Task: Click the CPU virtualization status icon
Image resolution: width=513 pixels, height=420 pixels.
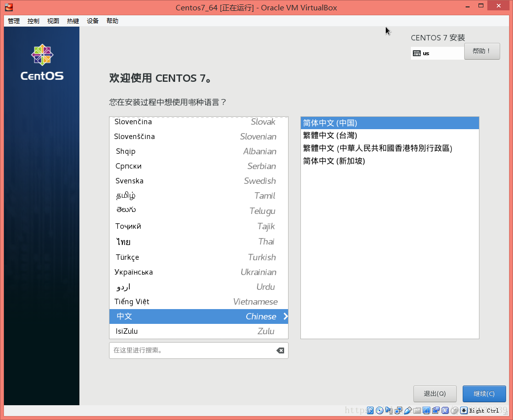Action: pos(445,411)
